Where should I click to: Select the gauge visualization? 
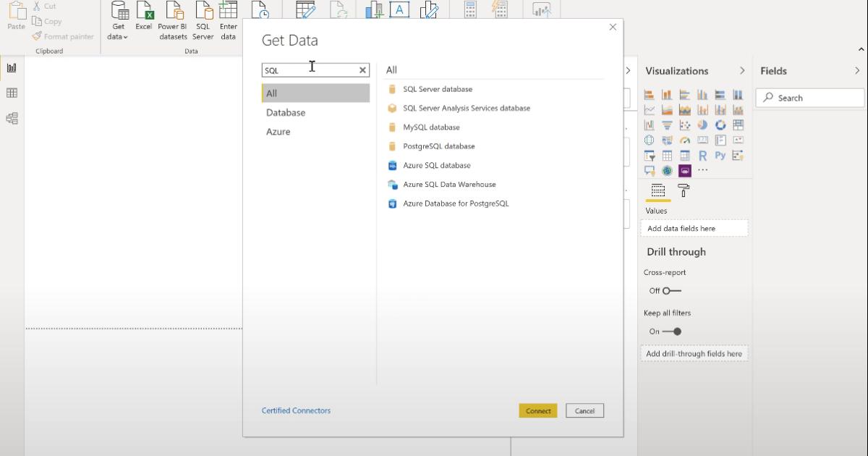684,140
